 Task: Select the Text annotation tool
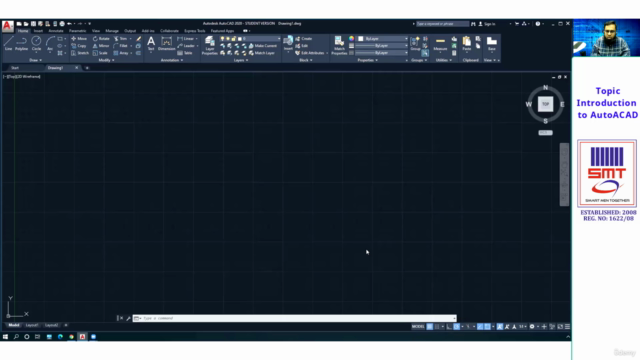click(x=151, y=43)
